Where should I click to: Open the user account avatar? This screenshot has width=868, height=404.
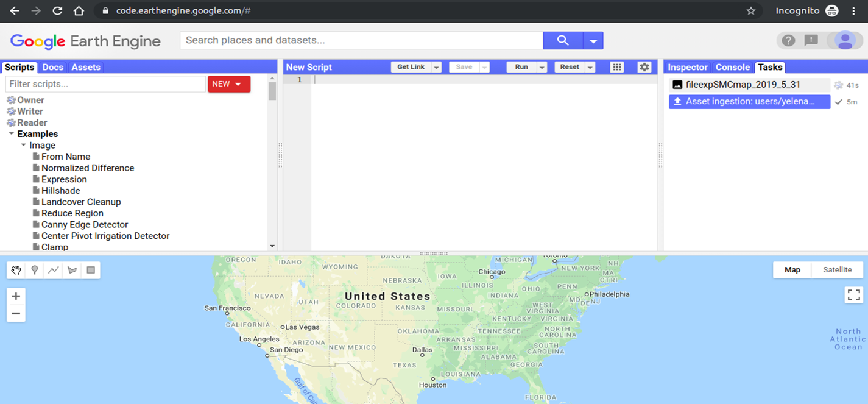pos(845,41)
